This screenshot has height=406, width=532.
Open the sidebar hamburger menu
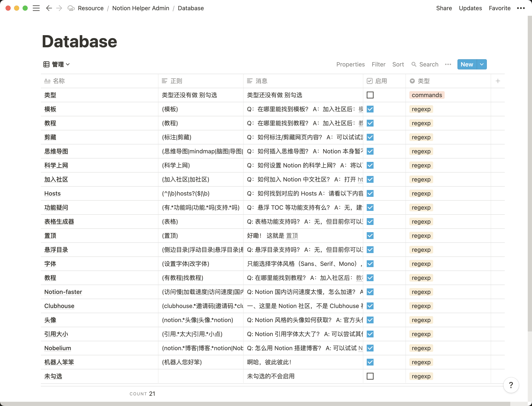coord(36,8)
